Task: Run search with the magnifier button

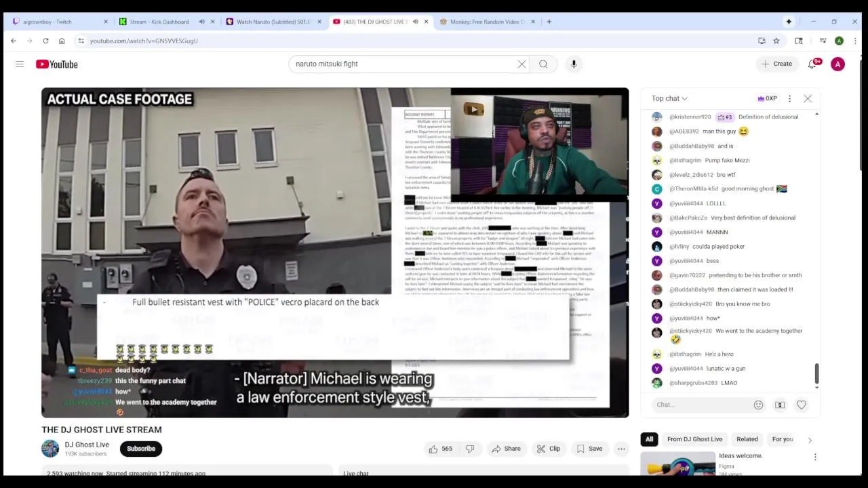Action: 543,64
